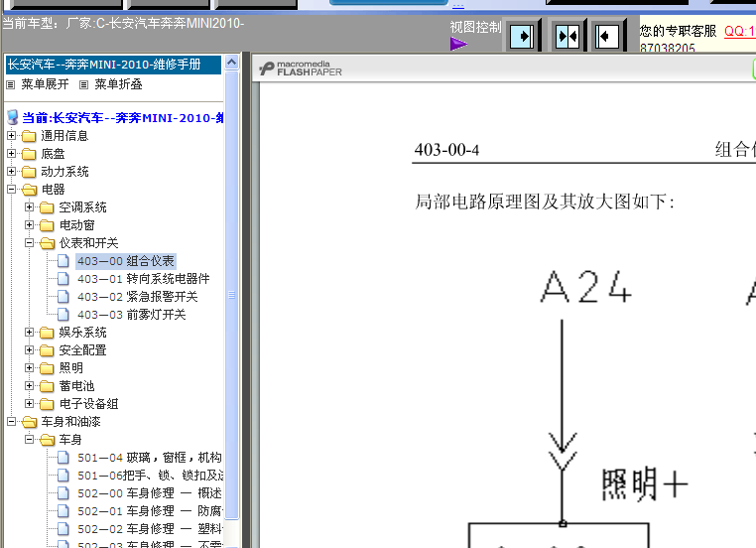Expand the 空调系统 node

[x=29, y=206]
